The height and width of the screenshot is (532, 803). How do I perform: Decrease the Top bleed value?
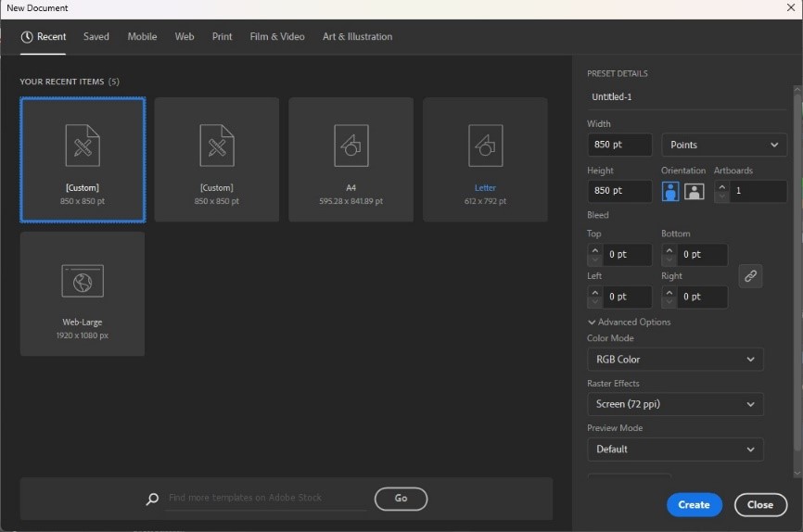[594, 260]
